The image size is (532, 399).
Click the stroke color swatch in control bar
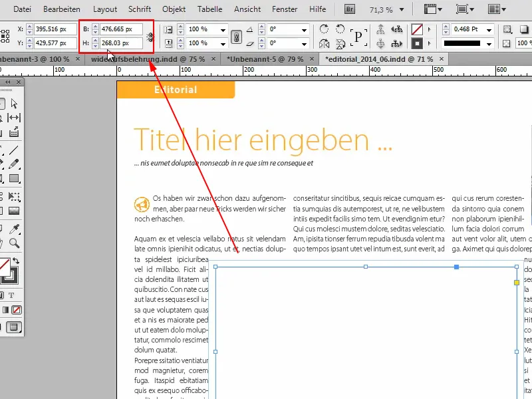pyautogui.click(x=417, y=43)
